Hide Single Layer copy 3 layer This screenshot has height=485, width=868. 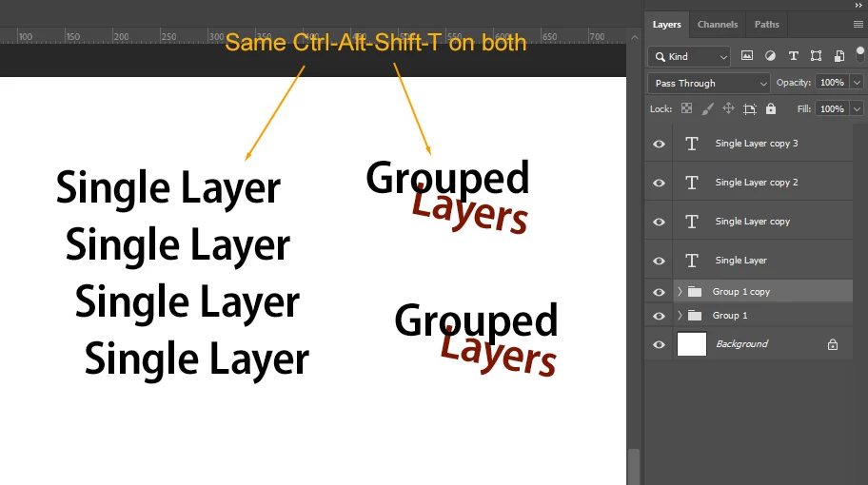[x=659, y=144]
